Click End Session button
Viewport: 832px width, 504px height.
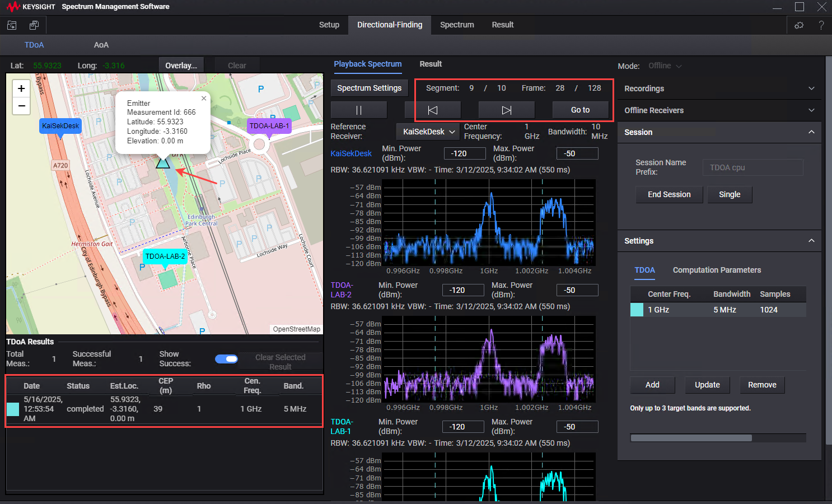click(x=669, y=195)
